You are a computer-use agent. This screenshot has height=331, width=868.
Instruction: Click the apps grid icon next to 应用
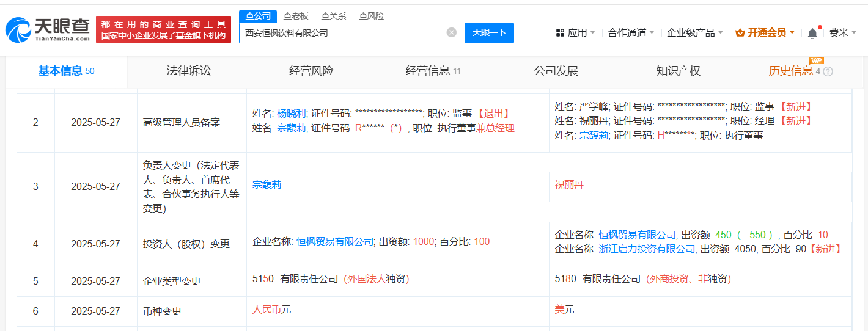[x=560, y=33]
